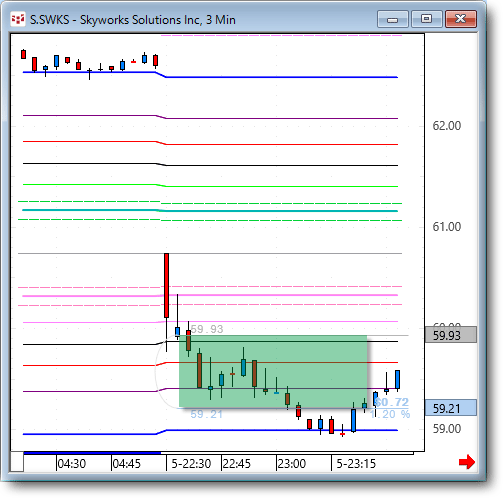Minimize the S.SWKS chart window
Image resolution: width=504 pixels, height=499 pixels.
[393, 19]
